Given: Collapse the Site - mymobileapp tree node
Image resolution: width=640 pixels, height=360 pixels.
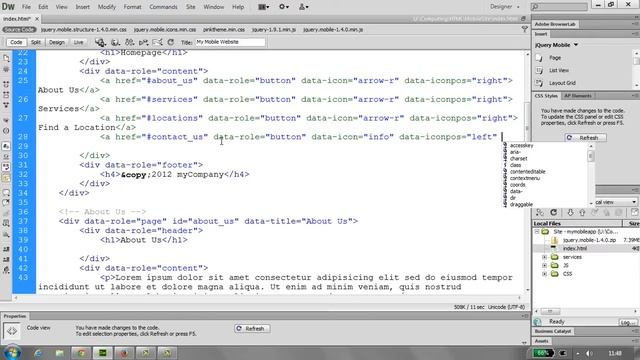Looking at the screenshot, I should pos(537,232).
